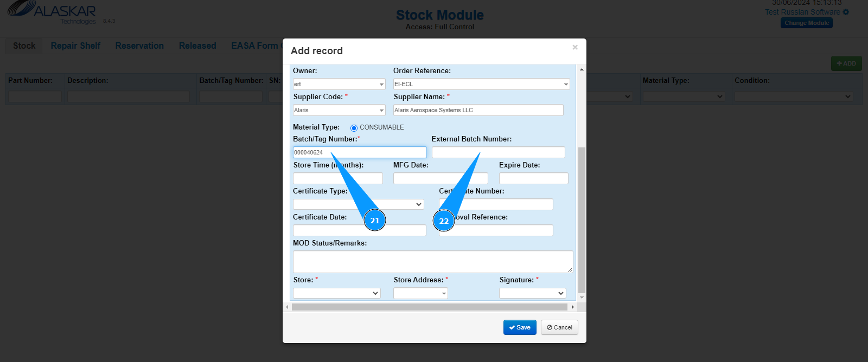Click the green ADD button
The image size is (868, 362).
846,63
